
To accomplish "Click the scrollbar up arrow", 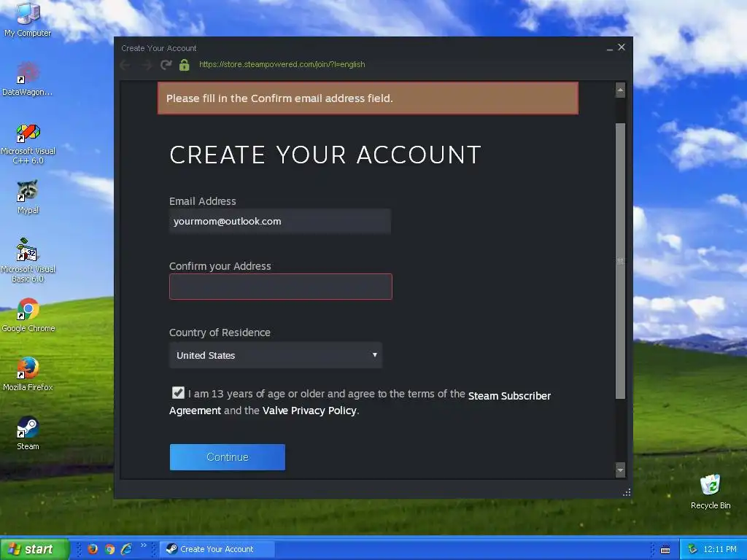I will click(x=620, y=90).
